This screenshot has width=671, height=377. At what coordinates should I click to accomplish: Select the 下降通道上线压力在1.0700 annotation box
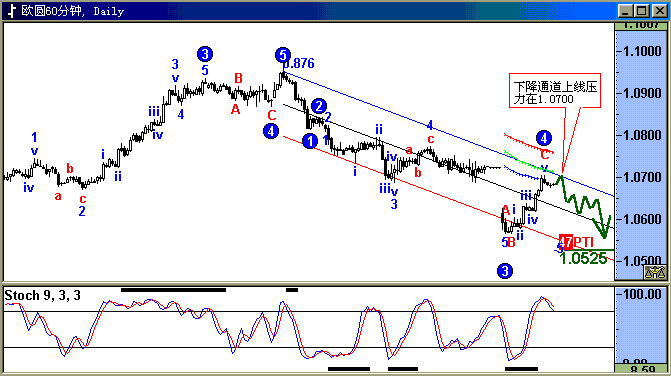point(555,90)
